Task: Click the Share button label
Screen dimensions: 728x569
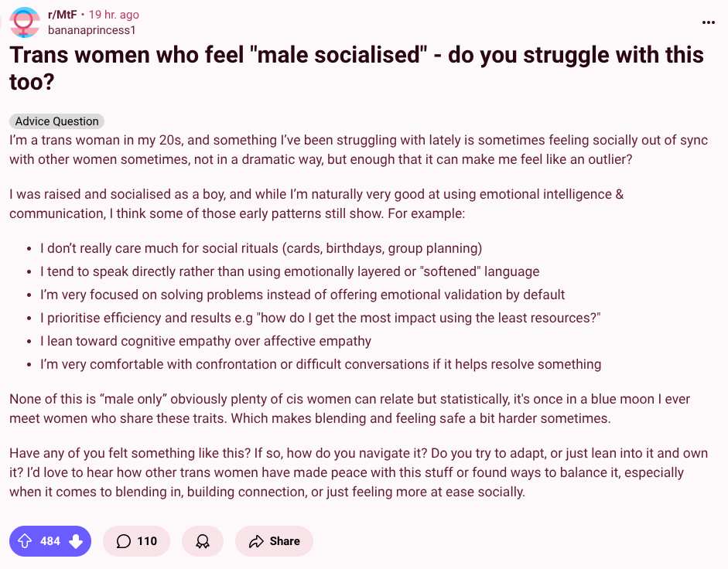Action: [285, 541]
